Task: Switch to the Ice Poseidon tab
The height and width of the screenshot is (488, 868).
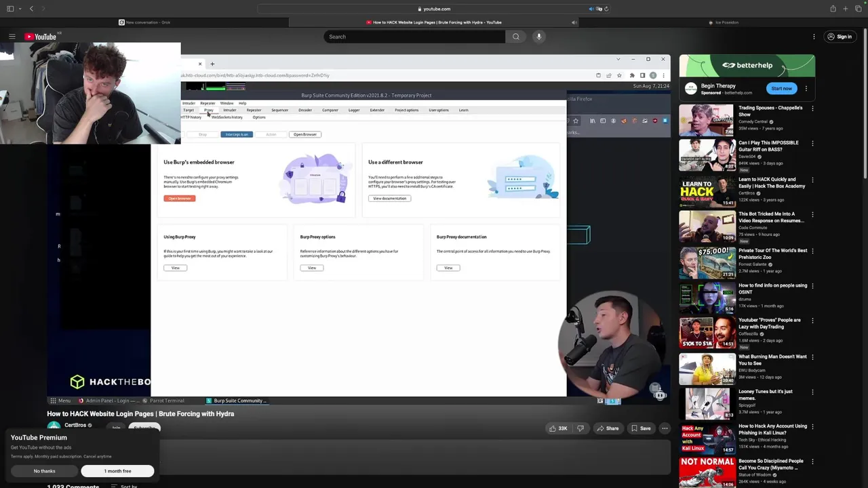Action: click(x=723, y=22)
